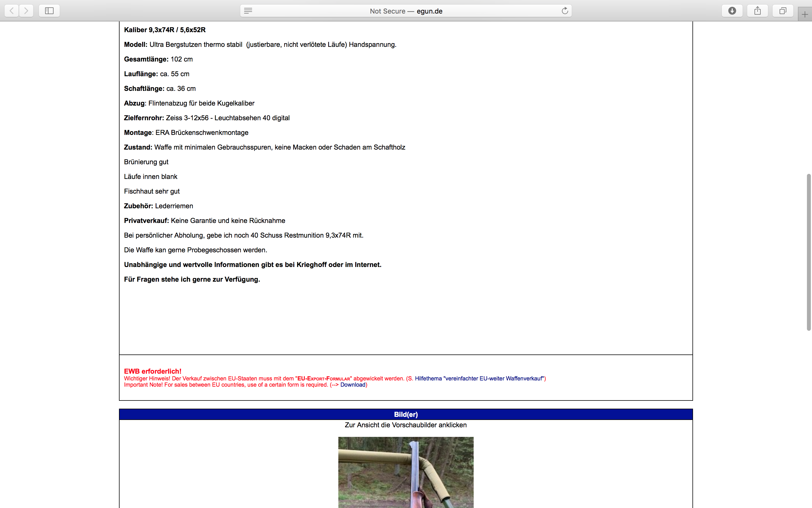Viewport: 812px width, 508px height.
Task: Open a new tab with plus button
Action: pyautogui.click(x=805, y=14)
